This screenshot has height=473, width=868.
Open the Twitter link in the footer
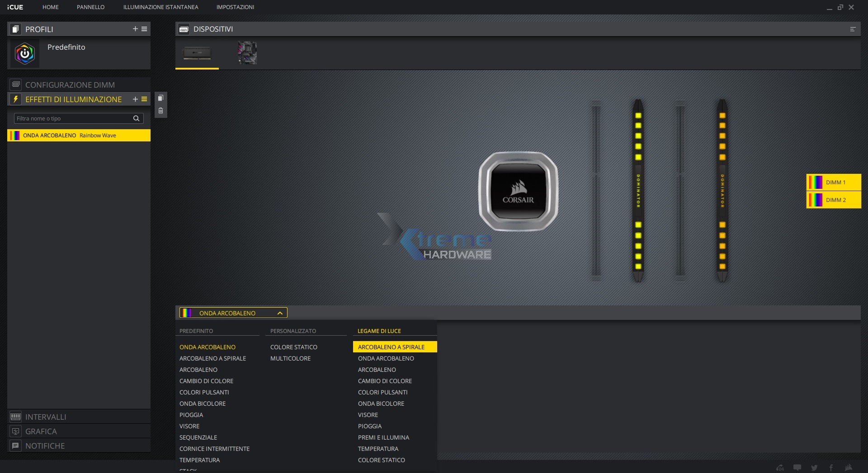(x=814, y=468)
